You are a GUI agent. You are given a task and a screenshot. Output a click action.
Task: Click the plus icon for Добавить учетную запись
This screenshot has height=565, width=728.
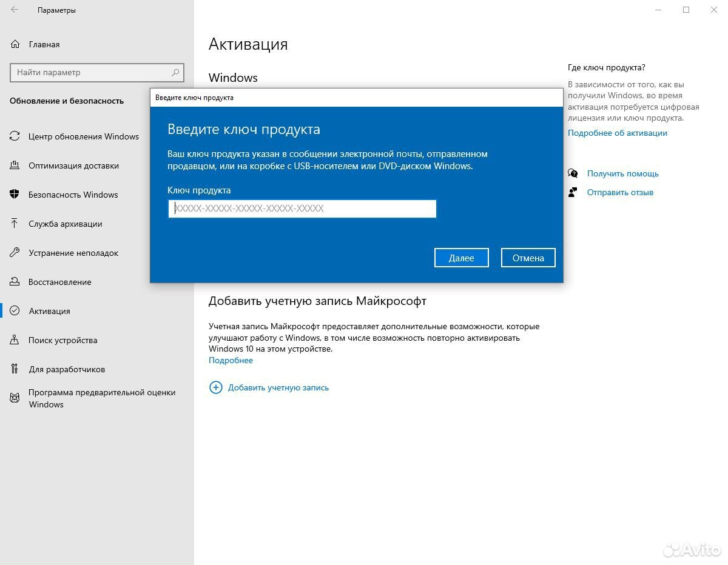[x=215, y=387]
